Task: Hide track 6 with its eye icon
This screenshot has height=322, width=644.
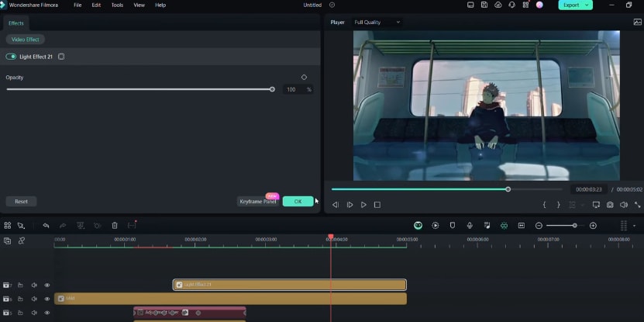Action: [x=47, y=299]
